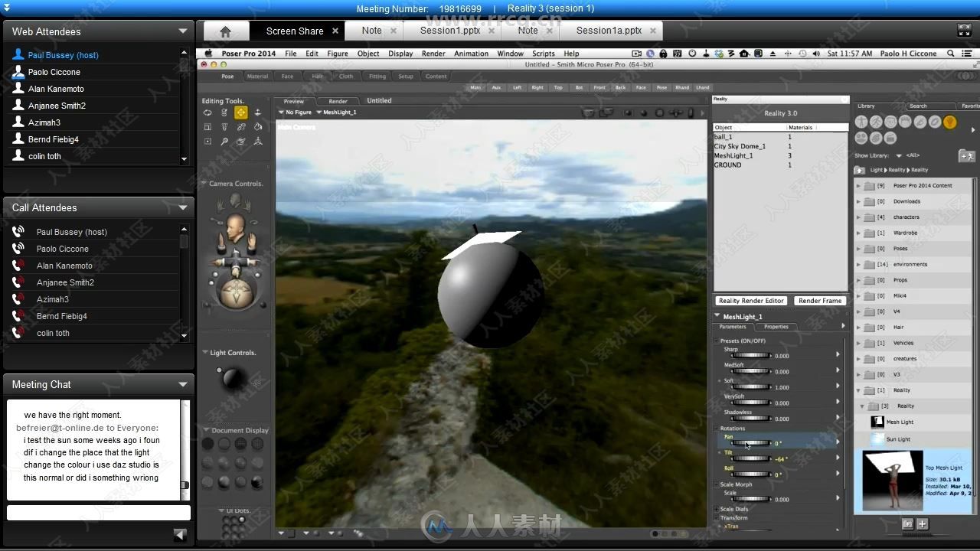Click the Render Frame button
Image resolution: width=980 pixels, height=551 pixels.
pyautogui.click(x=820, y=301)
